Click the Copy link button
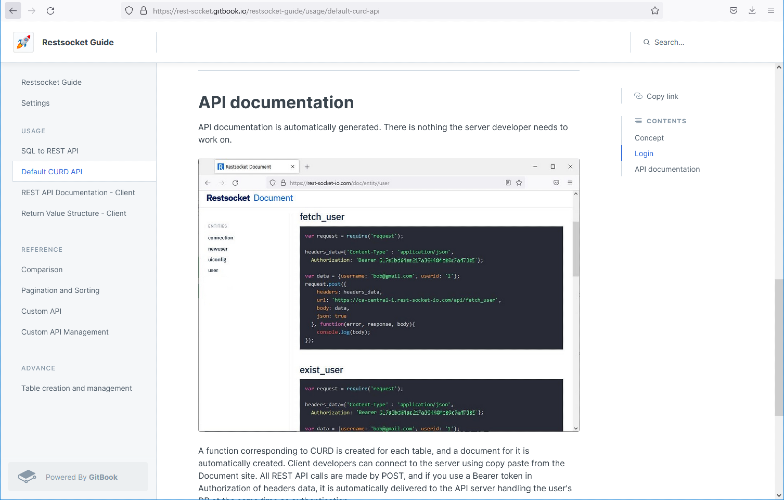The width and height of the screenshot is (784, 500). pyautogui.click(x=661, y=96)
